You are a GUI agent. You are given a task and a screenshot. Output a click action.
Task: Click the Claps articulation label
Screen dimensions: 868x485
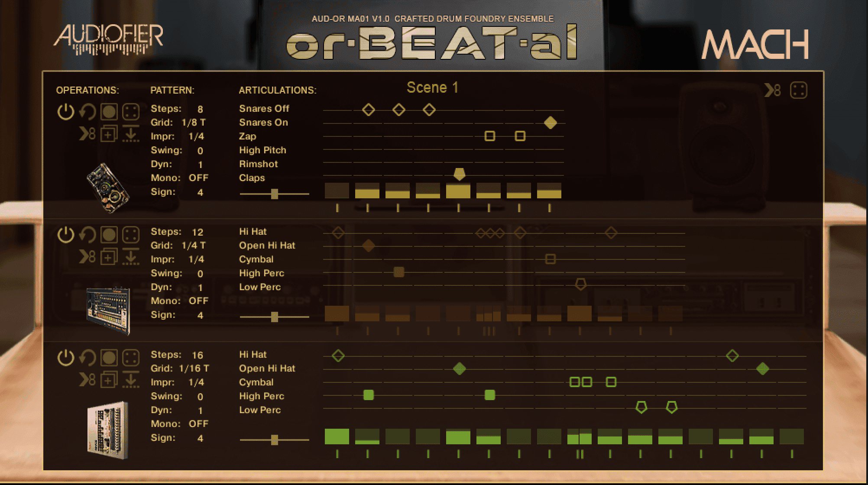252,178
